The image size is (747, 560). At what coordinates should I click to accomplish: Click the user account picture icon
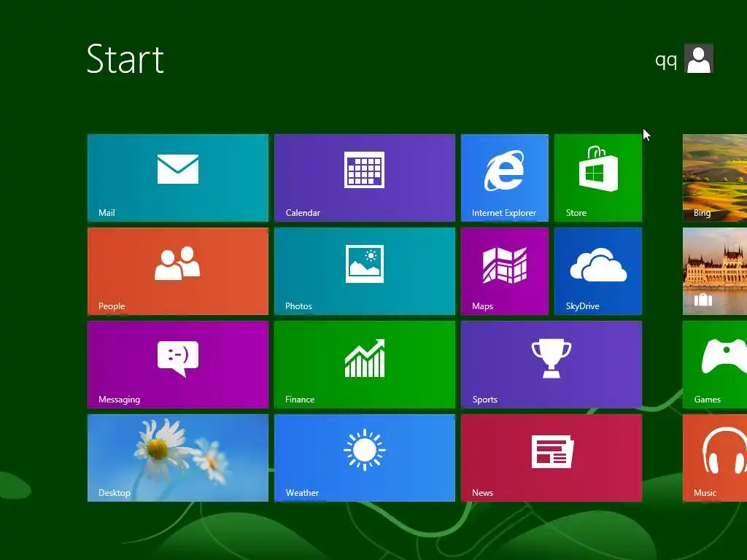click(699, 58)
